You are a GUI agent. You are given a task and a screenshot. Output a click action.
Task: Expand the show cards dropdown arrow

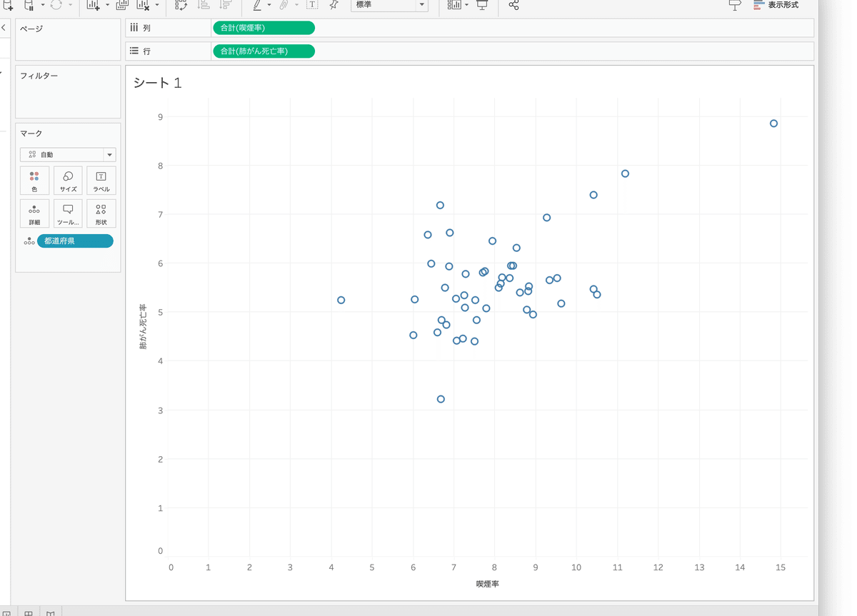pyautogui.click(x=466, y=6)
